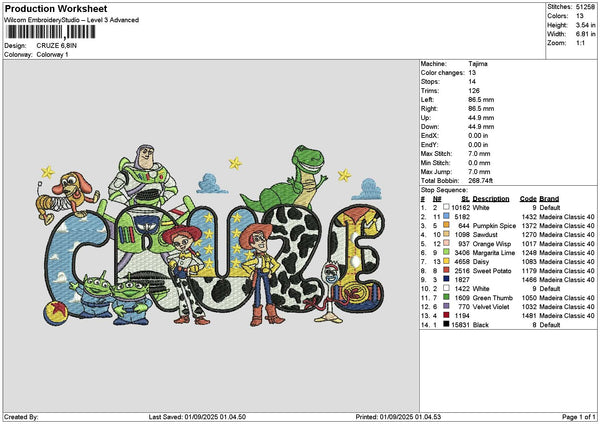Click the 'Left:' measurement label
The height and width of the screenshot is (424, 600).
point(427,100)
